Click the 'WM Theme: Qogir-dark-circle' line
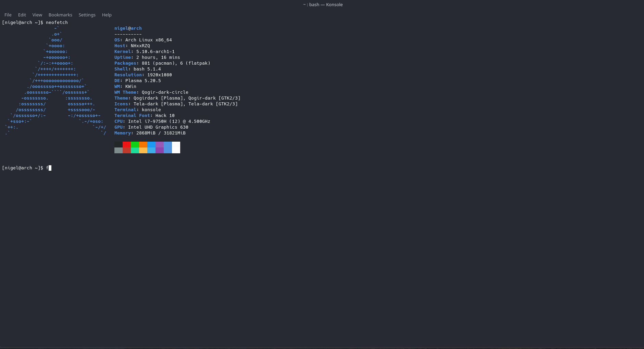The height and width of the screenshot is (349, 644). (x=151, y=92)
